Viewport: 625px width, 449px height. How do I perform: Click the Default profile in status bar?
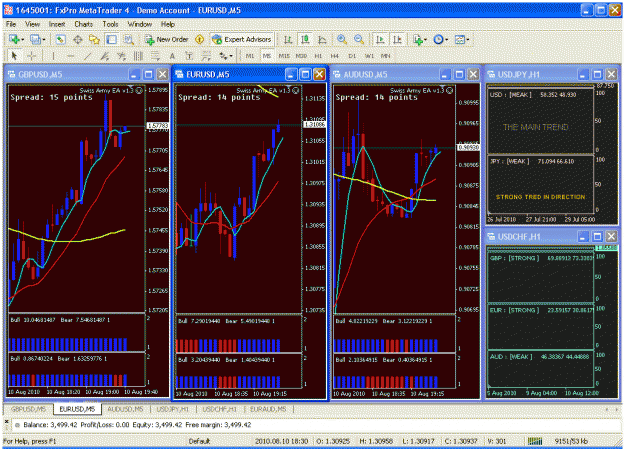(199, 441)
